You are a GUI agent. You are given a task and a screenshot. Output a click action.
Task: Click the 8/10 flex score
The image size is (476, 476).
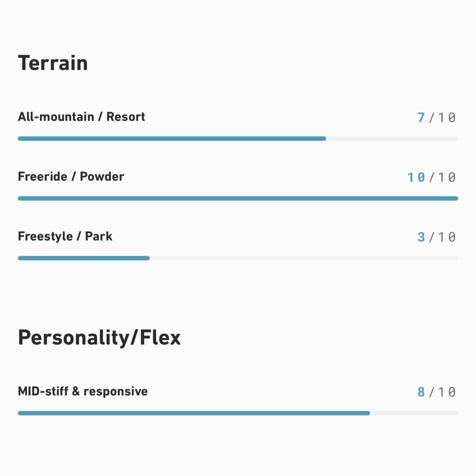tap(437, 392)
